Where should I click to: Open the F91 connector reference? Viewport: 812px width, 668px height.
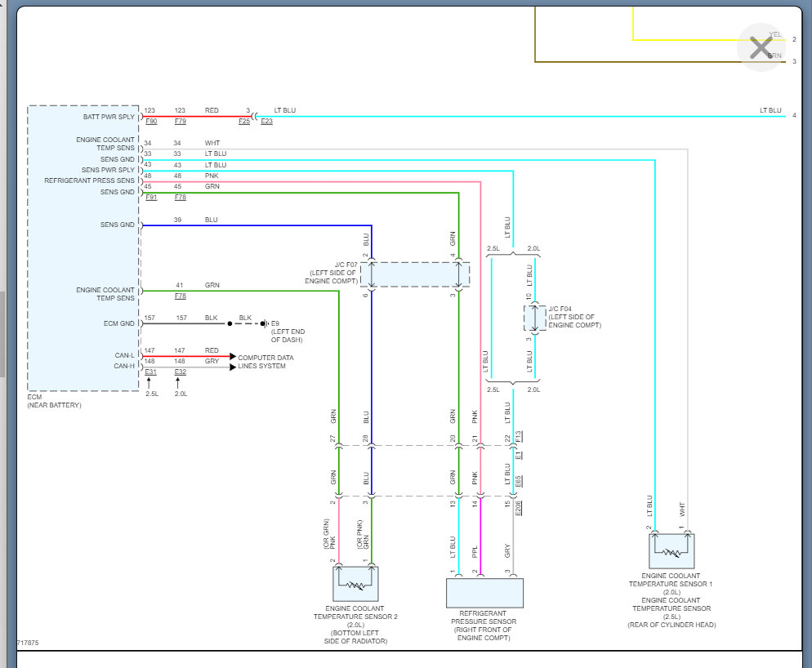point(151,198)
